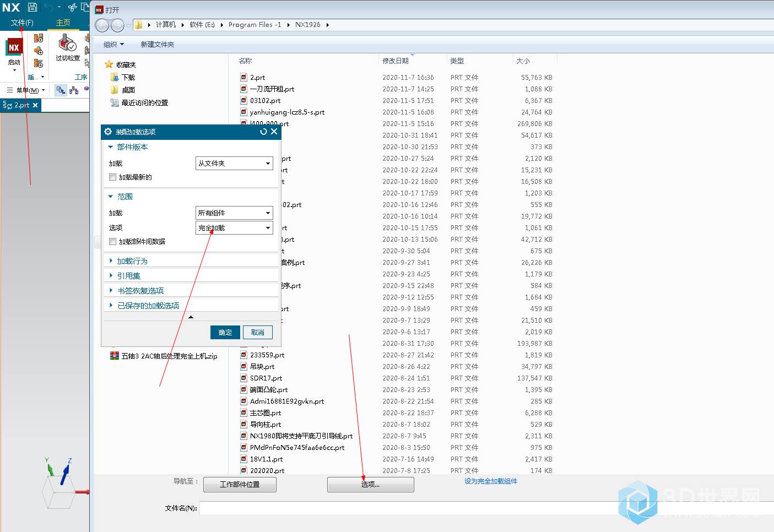Click the 新建文件夹 button
The width and height of the screenshot is (774, 532).
point(158,45)
